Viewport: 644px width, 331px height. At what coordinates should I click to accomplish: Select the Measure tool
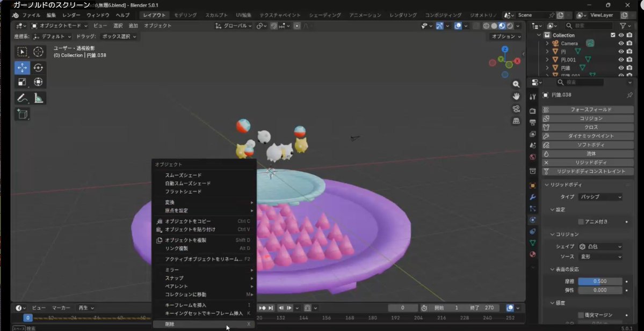tap(38, 98)
